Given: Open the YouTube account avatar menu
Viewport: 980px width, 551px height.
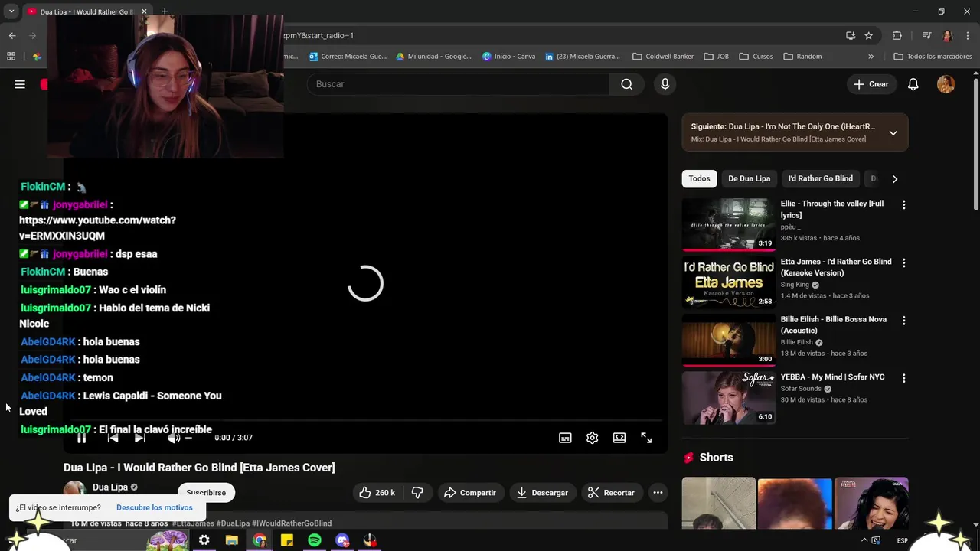Looking at the screenshot, I should 946,84.
